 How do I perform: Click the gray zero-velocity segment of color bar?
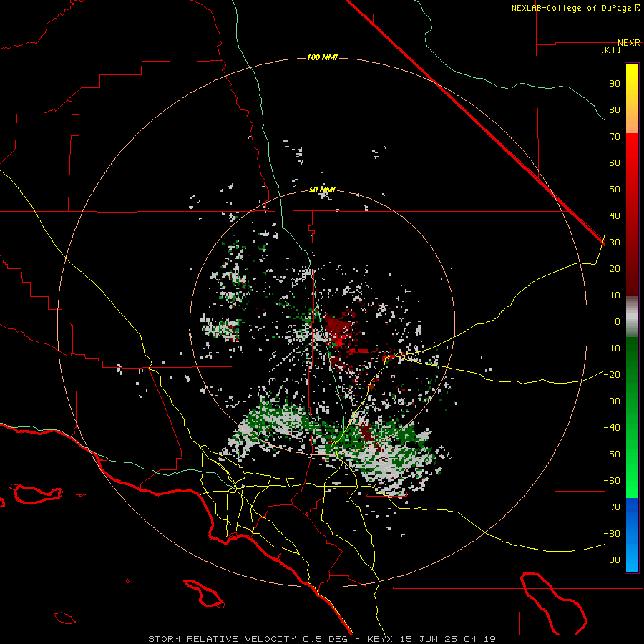point(632,317)
